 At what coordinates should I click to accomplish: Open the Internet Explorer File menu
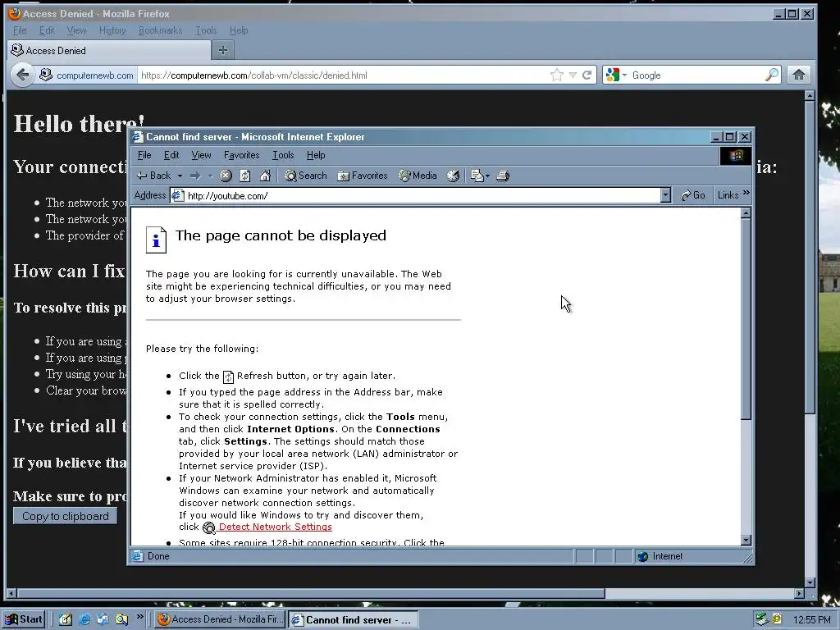[x=144, y=155]
